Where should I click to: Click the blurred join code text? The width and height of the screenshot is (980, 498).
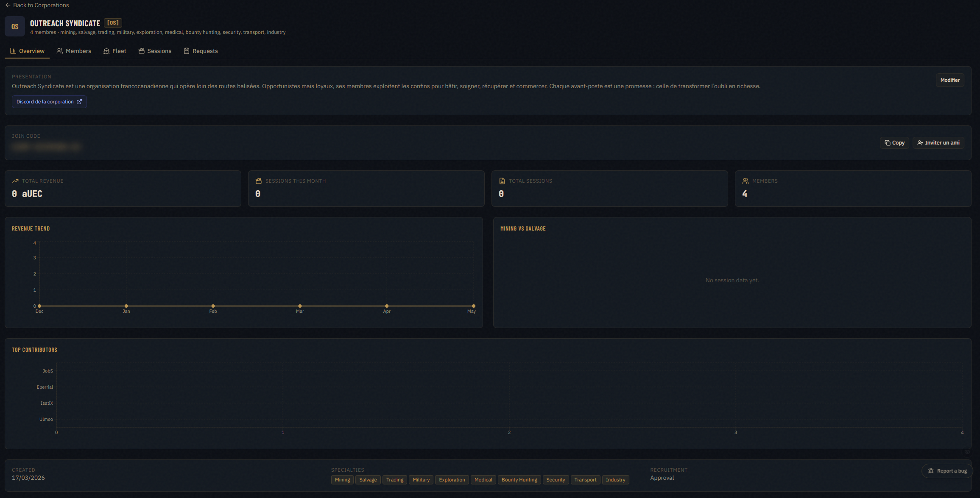46,147
